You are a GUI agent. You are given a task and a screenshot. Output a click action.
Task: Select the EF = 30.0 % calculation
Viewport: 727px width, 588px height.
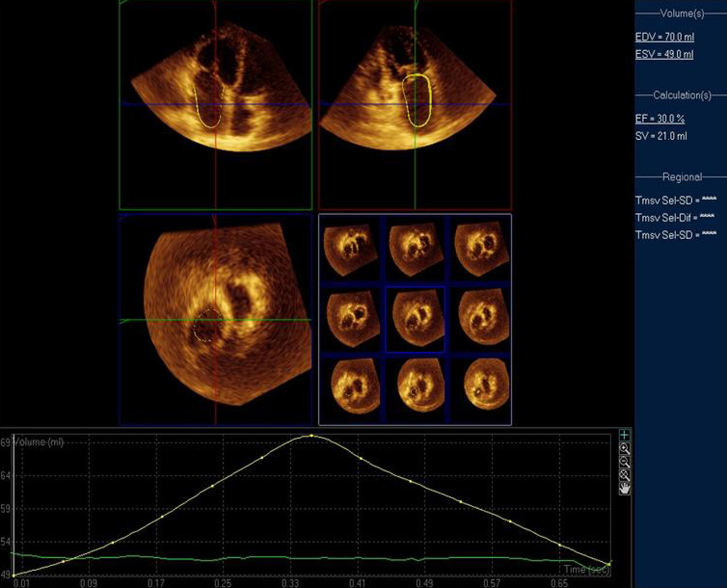pos(660,118)
